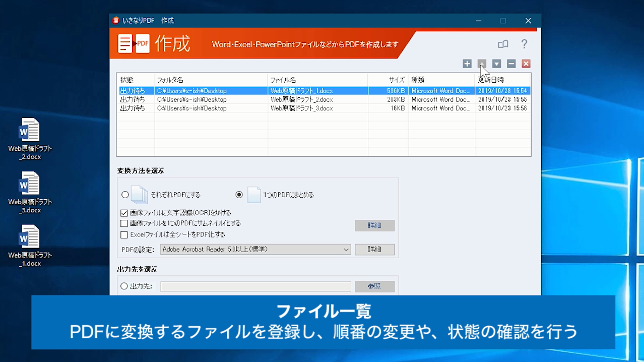The height and width of the screenshot is (362, 644).
Task: Expand the PDFの設定 Adobe Acrobat Reader dropdown
Action: [255, 250]
